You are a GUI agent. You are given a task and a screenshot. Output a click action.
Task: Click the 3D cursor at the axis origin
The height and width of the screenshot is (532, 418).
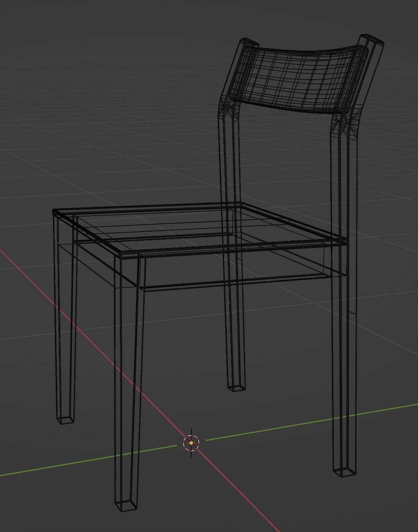point(191,443)
